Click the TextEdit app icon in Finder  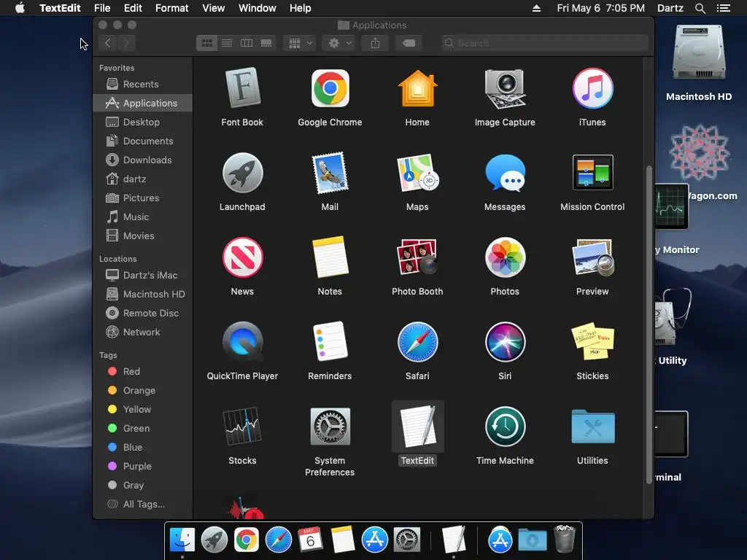[417, 427]
